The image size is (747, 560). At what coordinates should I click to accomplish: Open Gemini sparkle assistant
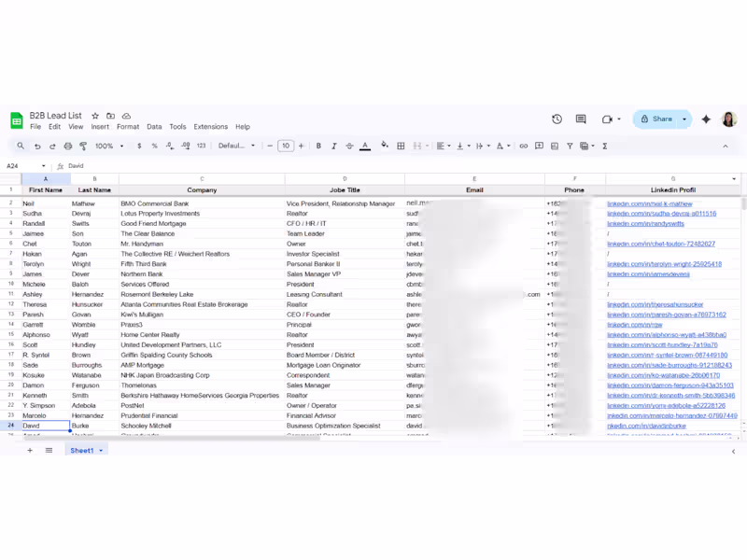point(706,119)
